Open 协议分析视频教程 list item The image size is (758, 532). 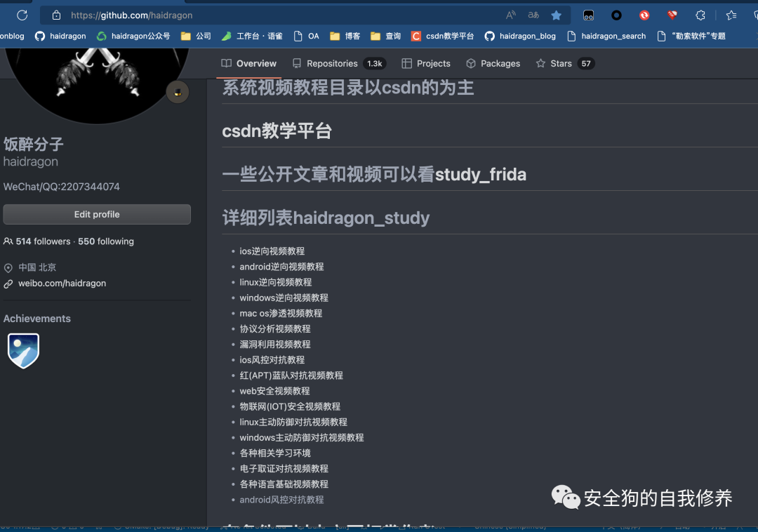point(275,328)
